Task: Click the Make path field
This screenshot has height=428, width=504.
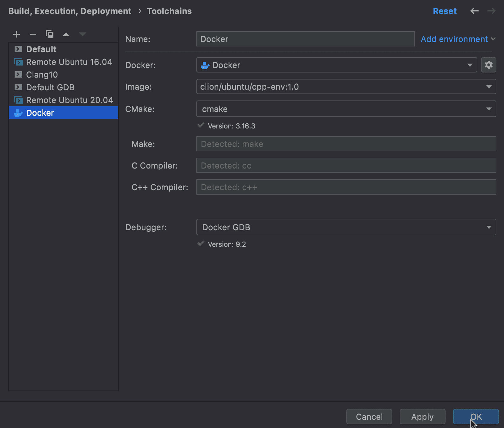Action: coord(346,144)
